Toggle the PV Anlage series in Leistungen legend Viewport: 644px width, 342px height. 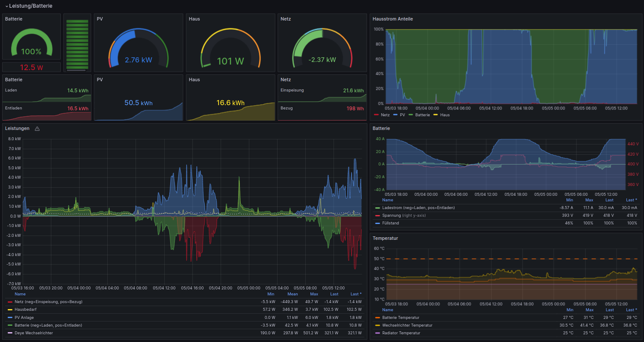(x=24, y=317)
